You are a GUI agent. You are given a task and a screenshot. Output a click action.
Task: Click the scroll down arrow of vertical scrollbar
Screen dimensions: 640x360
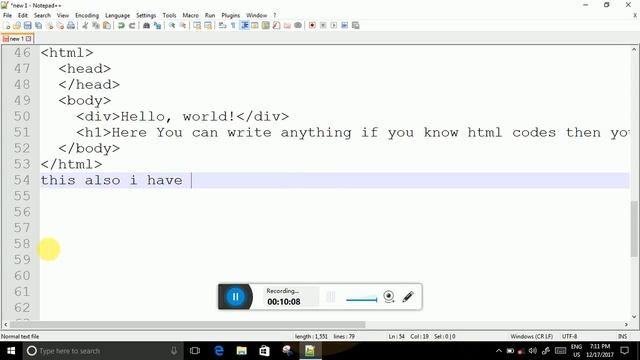pos(634,316)
